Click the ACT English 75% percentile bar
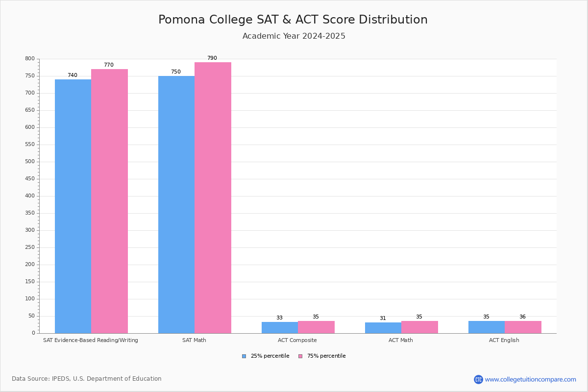 tap(523, 327)
